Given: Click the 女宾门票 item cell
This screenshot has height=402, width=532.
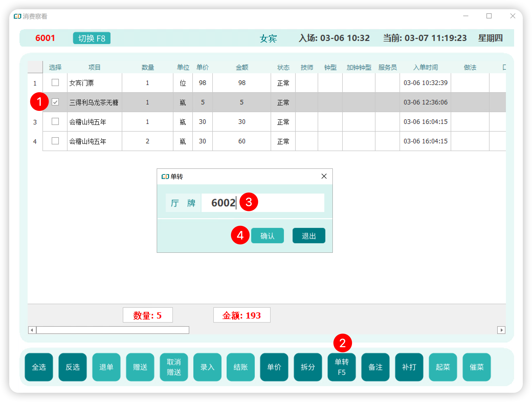Looking at the screenshot, I should (x=95, y=83).
